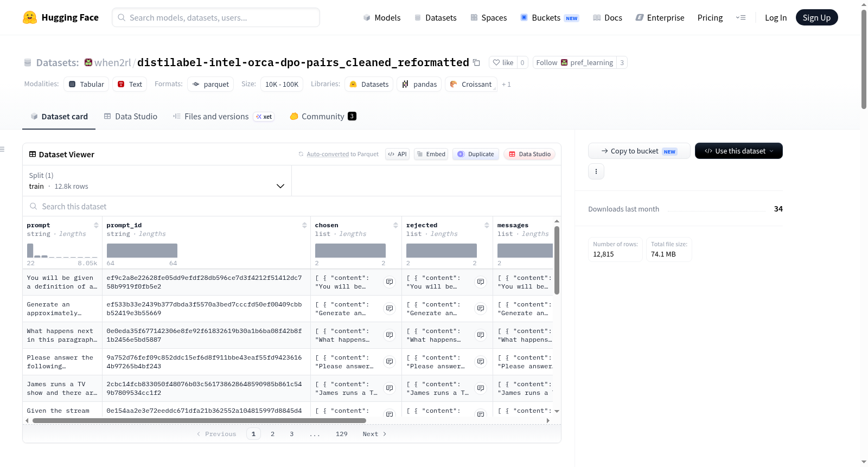
Task: Open the Files and versions tab
Action: click(224, 117)
